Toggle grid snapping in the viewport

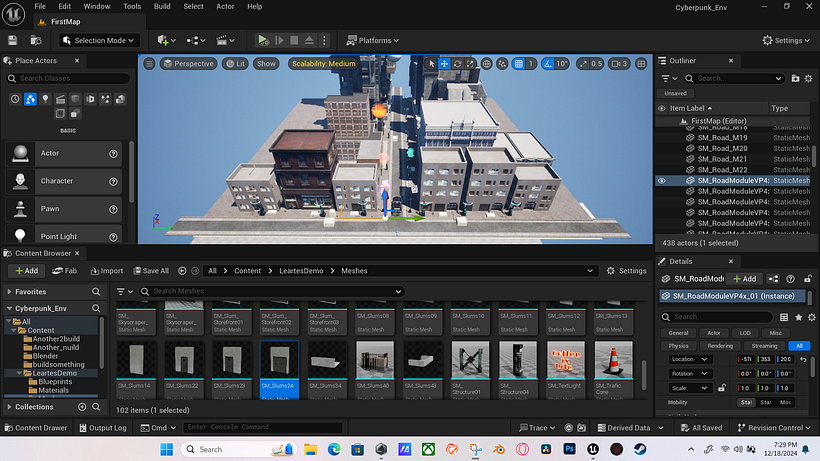[518, 64]
